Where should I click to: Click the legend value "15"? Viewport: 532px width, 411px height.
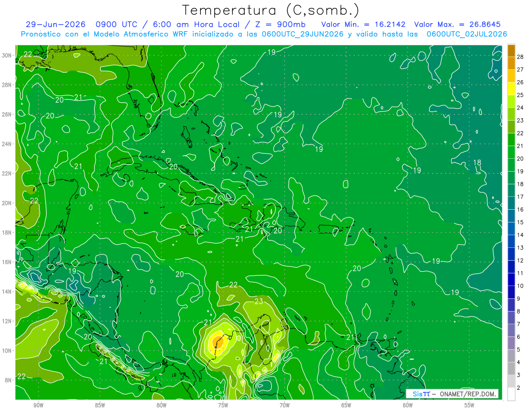520,222
